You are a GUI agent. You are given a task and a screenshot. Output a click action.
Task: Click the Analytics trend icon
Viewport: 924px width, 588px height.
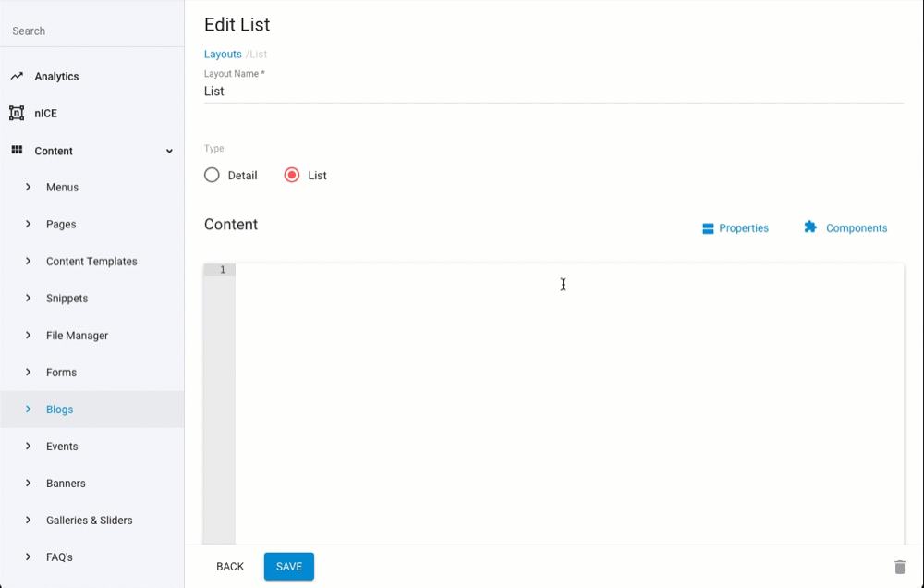[x=17, y=76]
